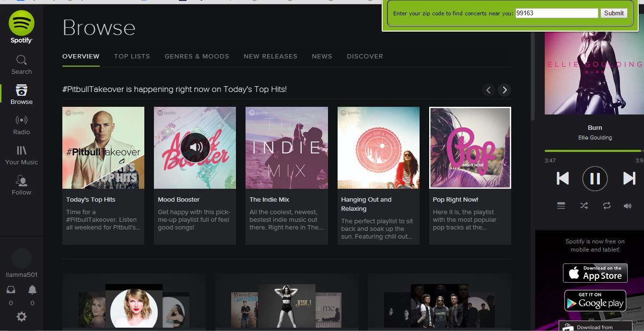The height and width of the screenshot is (331, 644).
Task: Show next playlists with right chevron
Action: [x=504, y=90]
